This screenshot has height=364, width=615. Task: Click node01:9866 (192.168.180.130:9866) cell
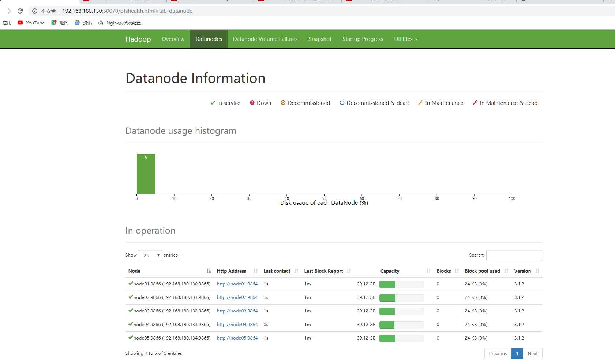(169, 284)
